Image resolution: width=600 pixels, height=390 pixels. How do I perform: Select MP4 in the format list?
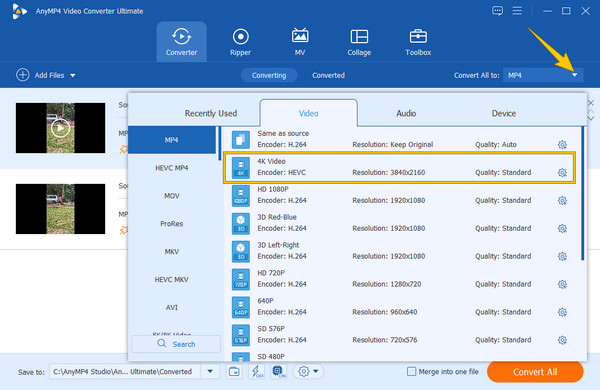pos(172,140)
